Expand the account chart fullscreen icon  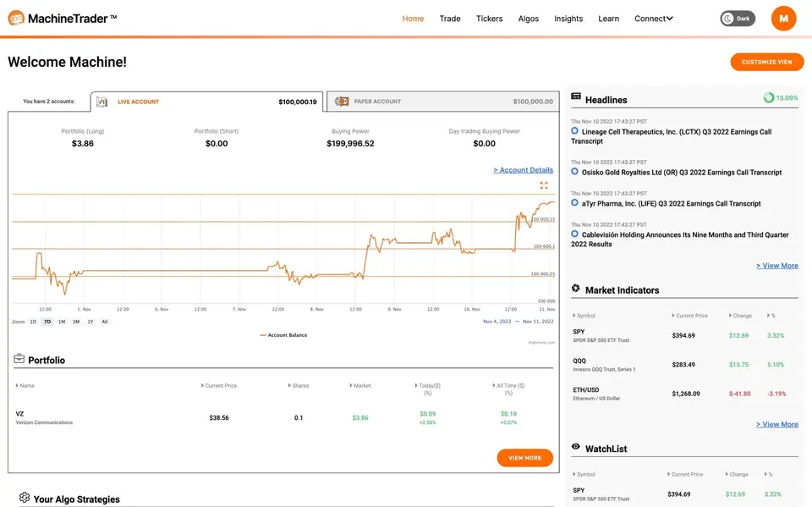tap(544, 185)
